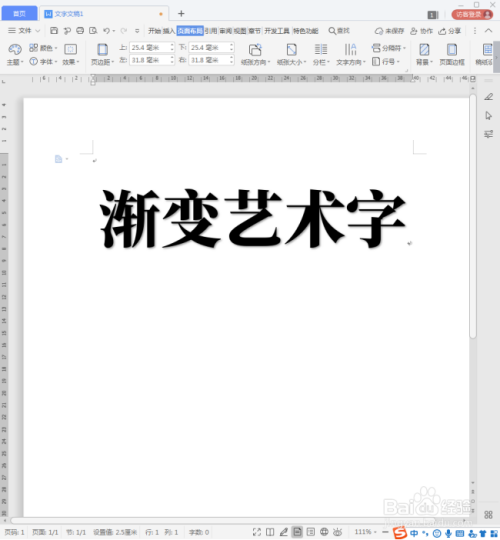
Task: Open the 审阅 ribbon tab
Action: [x=226, y=31]
